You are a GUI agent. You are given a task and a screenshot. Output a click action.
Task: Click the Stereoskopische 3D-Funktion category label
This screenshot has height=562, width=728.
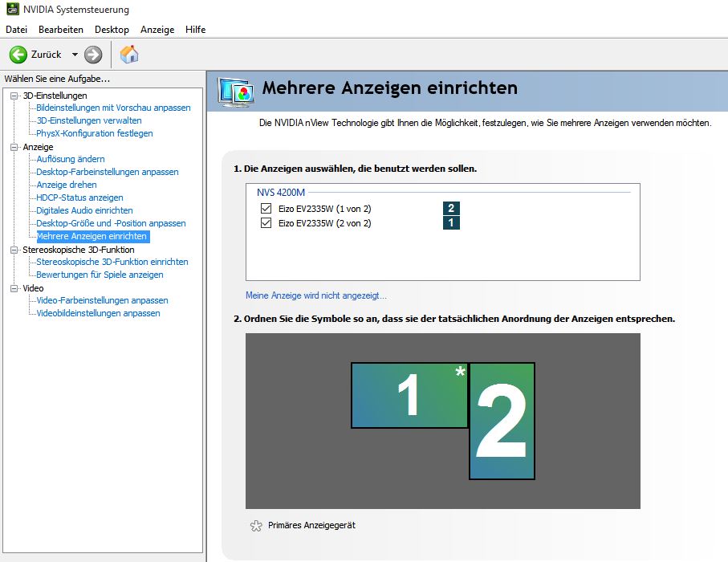[x=79, y=250]
